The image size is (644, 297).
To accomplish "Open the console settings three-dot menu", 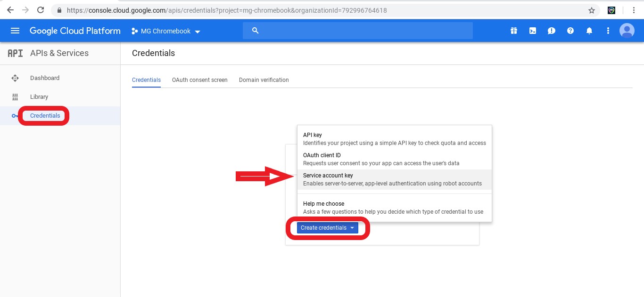I will (x=608, y=31).
